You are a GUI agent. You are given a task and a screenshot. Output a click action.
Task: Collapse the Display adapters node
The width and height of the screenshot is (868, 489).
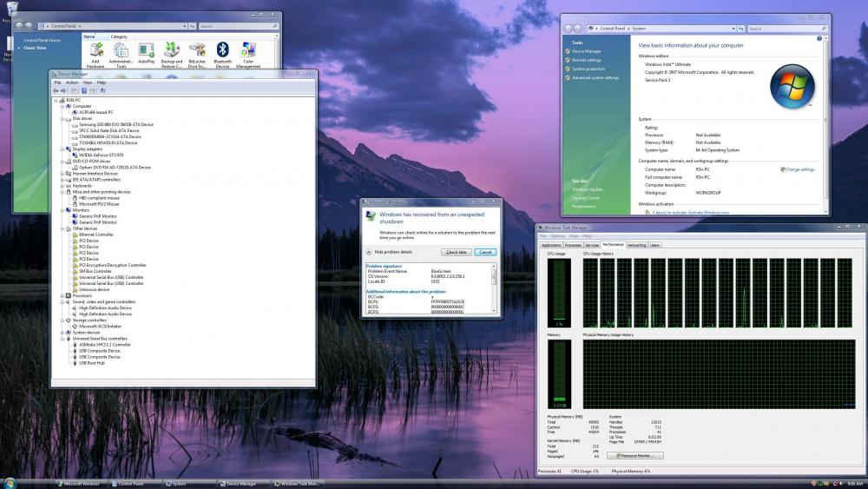pos(62,149)
